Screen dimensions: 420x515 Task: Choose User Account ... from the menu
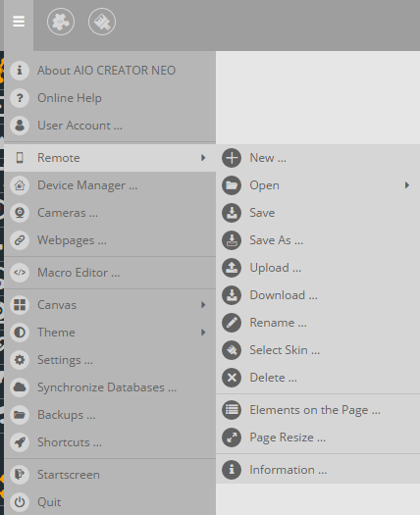pyautogui.click(x=110, y=126)
